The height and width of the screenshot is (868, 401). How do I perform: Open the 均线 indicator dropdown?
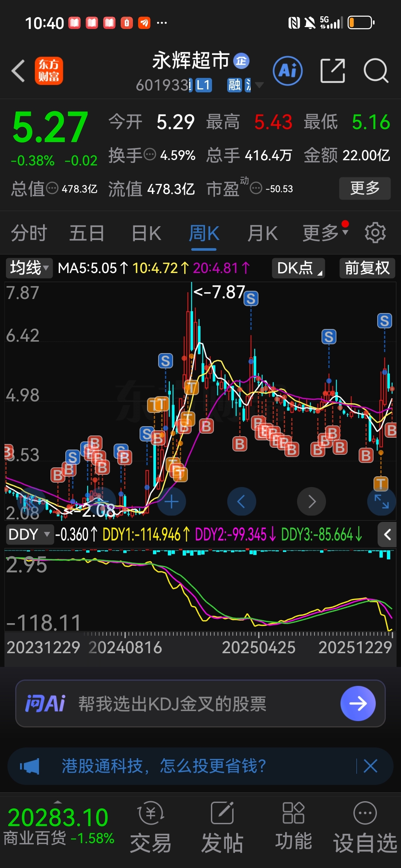[29, 268]
